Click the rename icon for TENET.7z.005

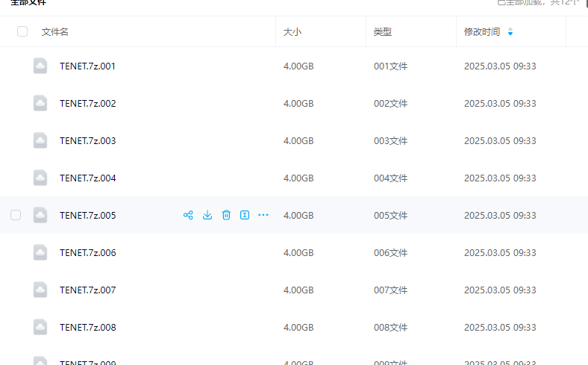244,215
